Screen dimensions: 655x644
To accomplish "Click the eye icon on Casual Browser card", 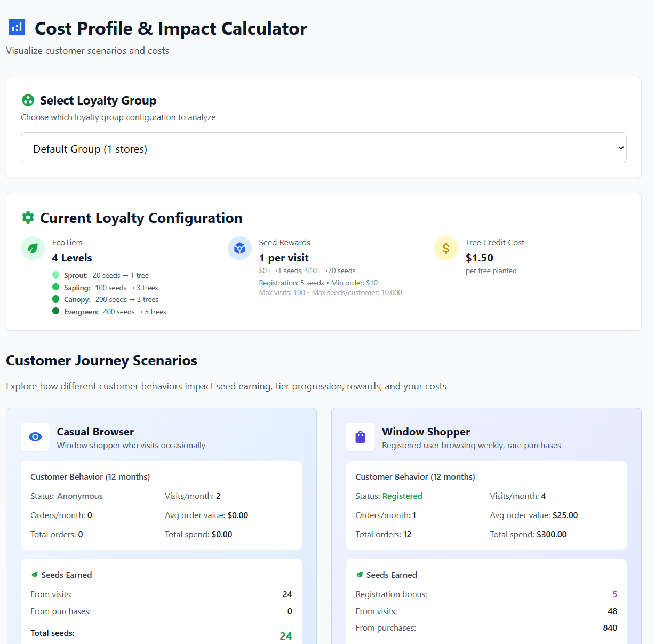I will tap(35, 437).
